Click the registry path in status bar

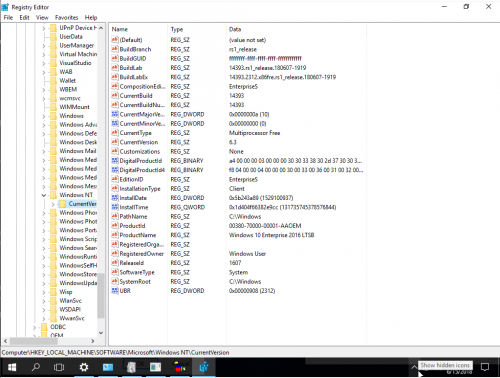pos(115,352)
